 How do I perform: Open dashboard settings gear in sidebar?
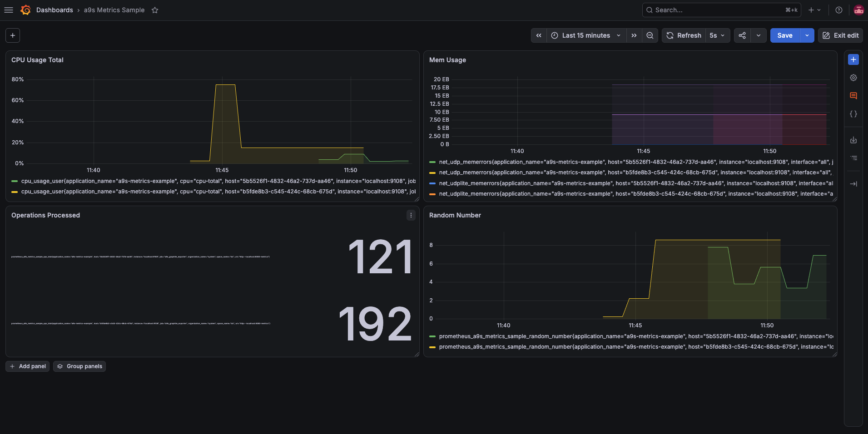(853, 78)
